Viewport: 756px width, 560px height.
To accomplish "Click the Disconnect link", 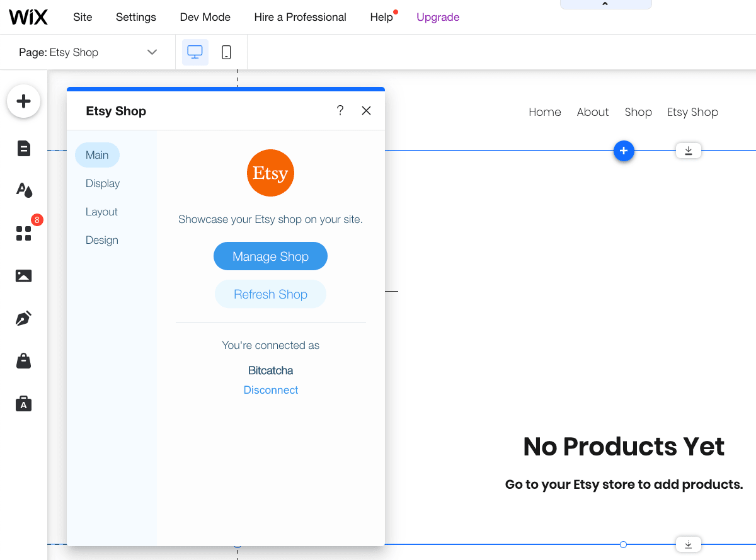I will click(271, 390).
